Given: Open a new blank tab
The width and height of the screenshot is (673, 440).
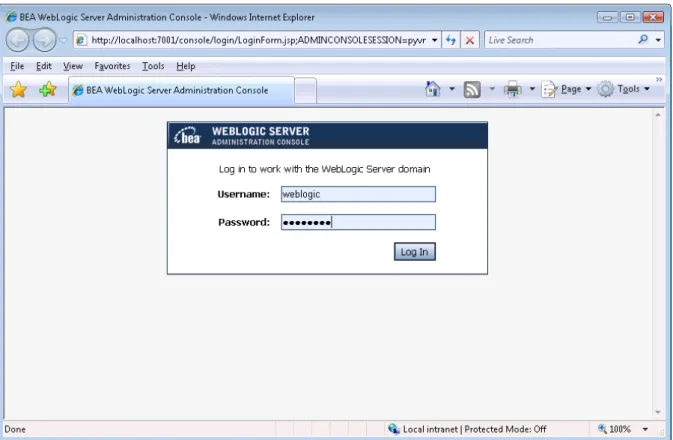Looking at the screenshot, I should point(306,91).
